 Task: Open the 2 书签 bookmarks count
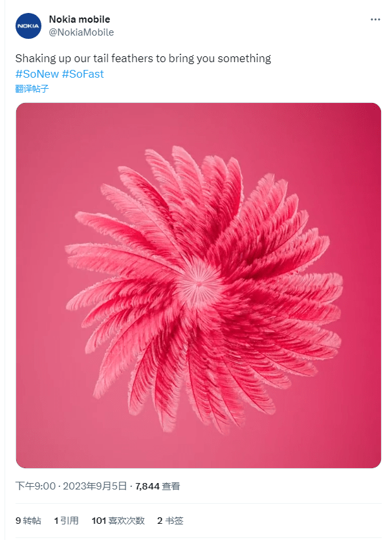pyautogui.click(x=170, y=521)
